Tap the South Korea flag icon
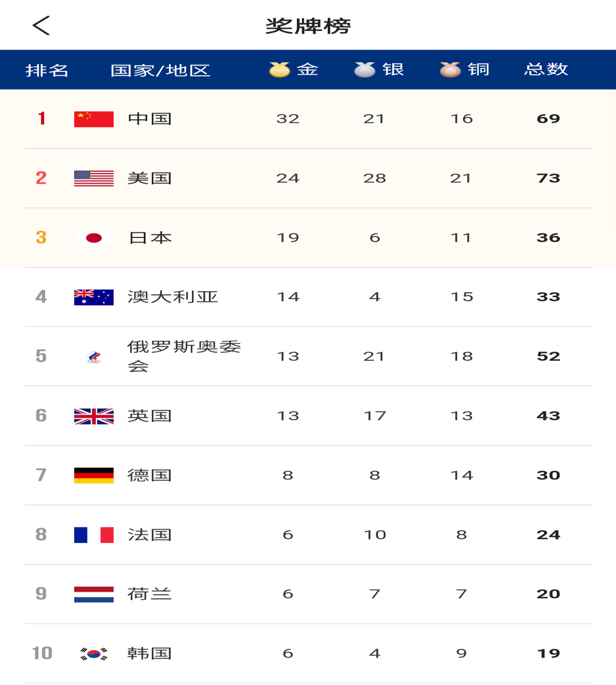 94,654
